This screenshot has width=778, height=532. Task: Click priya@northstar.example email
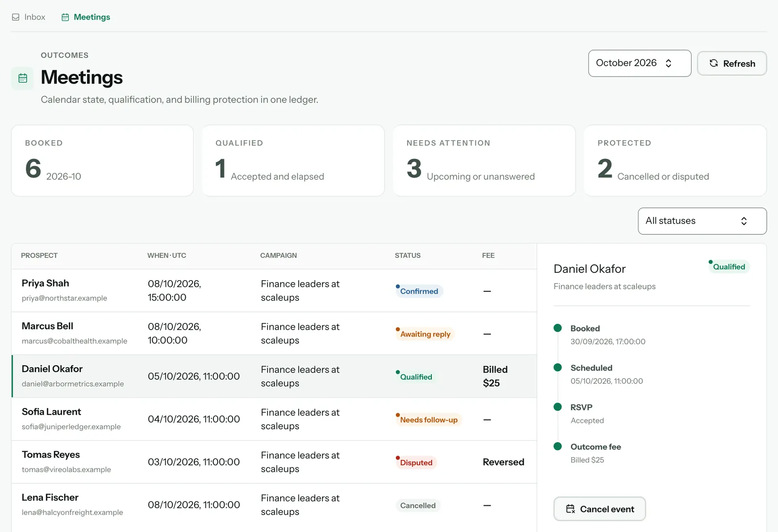(64, 298)
